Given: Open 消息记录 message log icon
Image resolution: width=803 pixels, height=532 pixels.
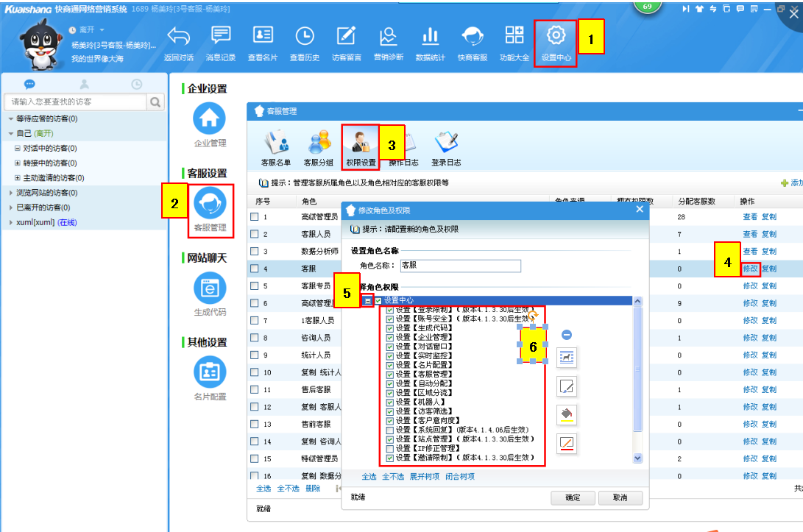Looking at the screenshot, I should 221,36.
